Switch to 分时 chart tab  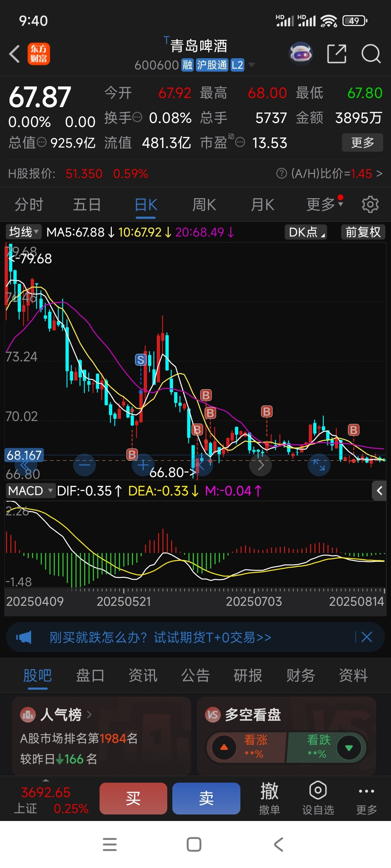tap(29, 205)
